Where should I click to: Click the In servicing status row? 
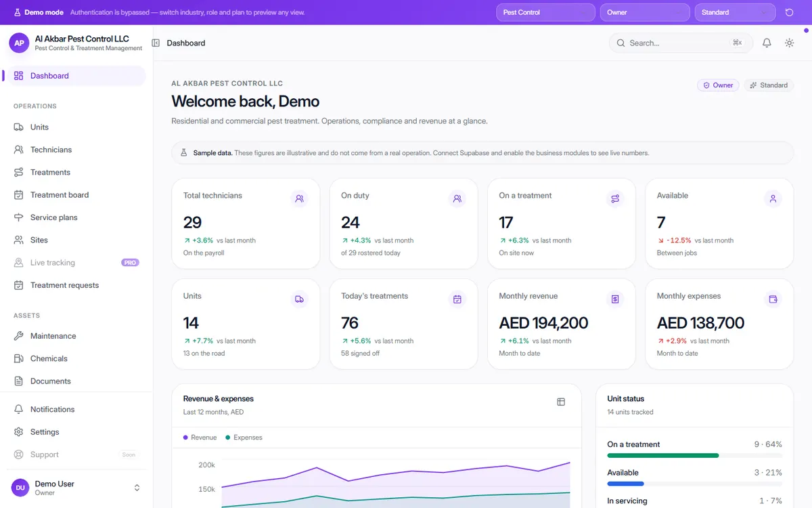point(695,501)
